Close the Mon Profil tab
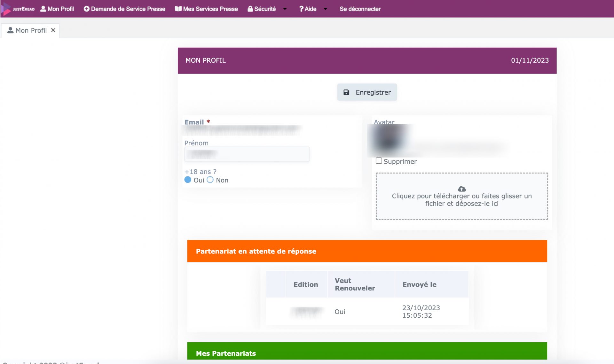Viewport: 614px width, 364px height. coord(53,30)
